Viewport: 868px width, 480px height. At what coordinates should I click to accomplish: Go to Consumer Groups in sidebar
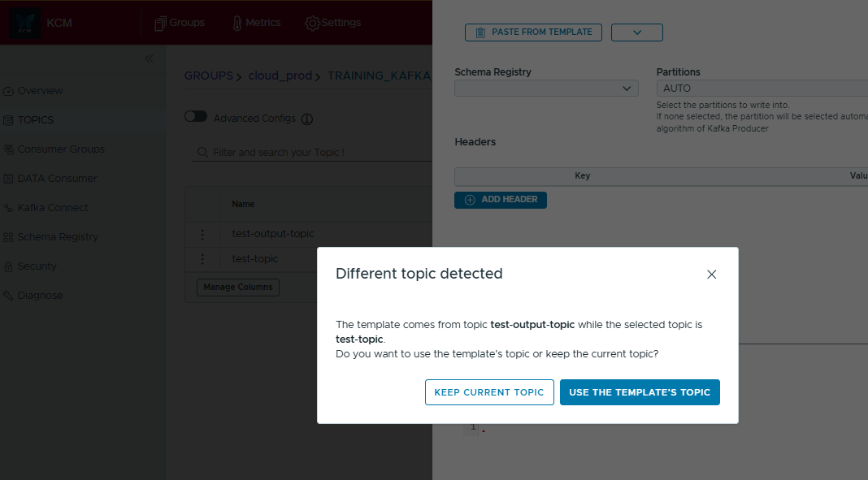click(x=60, y=149)
